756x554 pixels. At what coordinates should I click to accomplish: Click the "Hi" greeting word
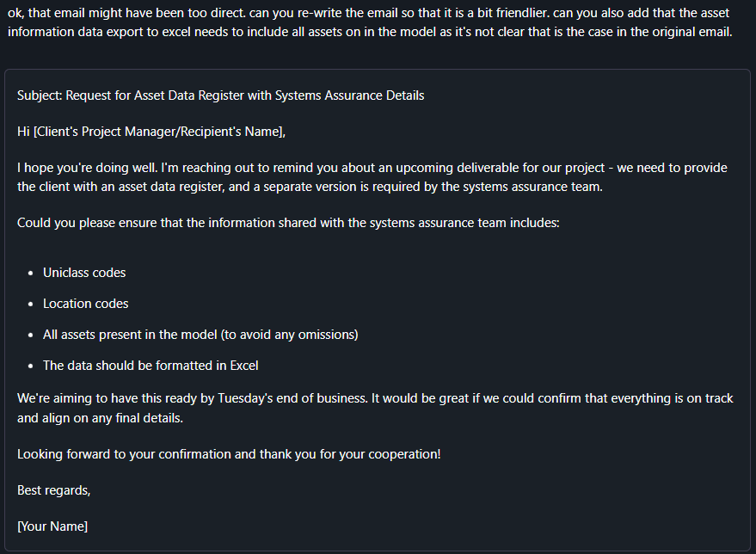(x=23, y=132)
